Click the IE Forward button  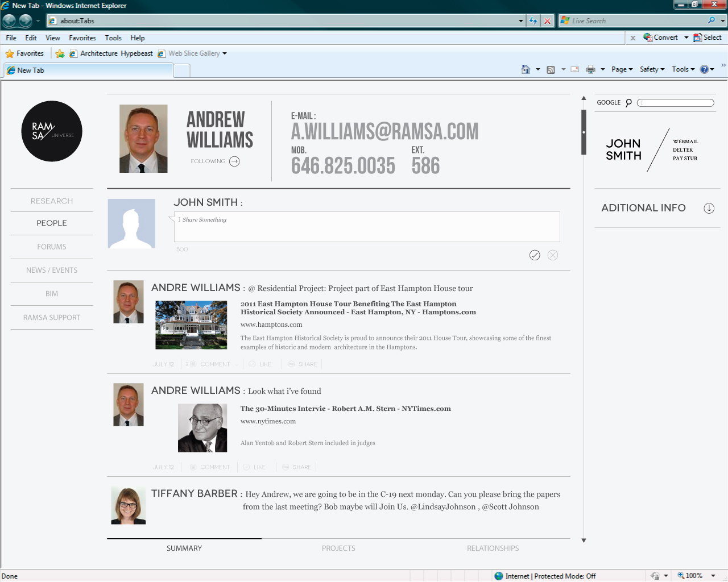coord(25,21)
